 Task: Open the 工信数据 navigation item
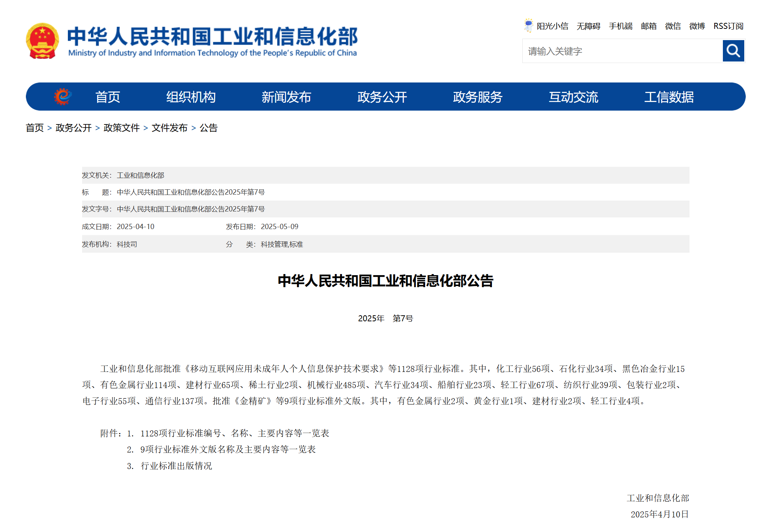[x=669, y=97]
